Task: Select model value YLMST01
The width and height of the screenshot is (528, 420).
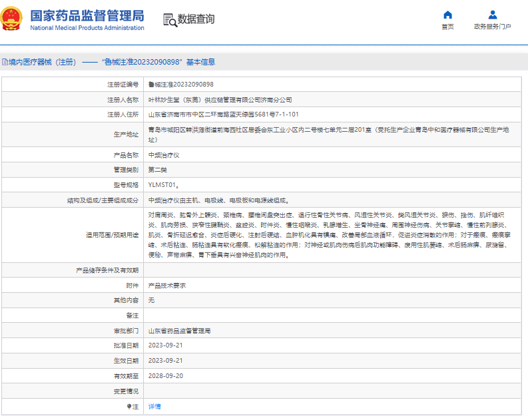Action: (x=163, y=185)
